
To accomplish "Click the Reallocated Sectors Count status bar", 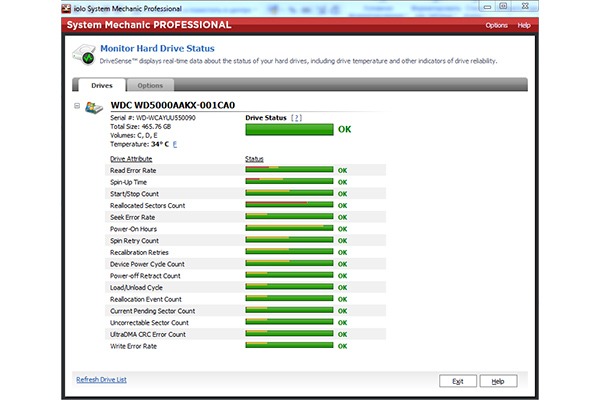I will tap(289, 205).
